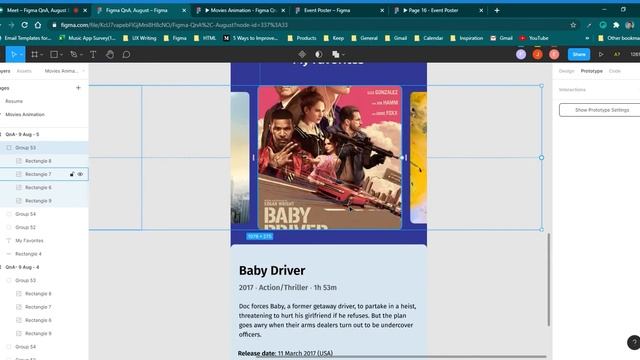Click Show Prototype Settings button
The width and height of the screenshot is (640, 360).
point(599,110)
